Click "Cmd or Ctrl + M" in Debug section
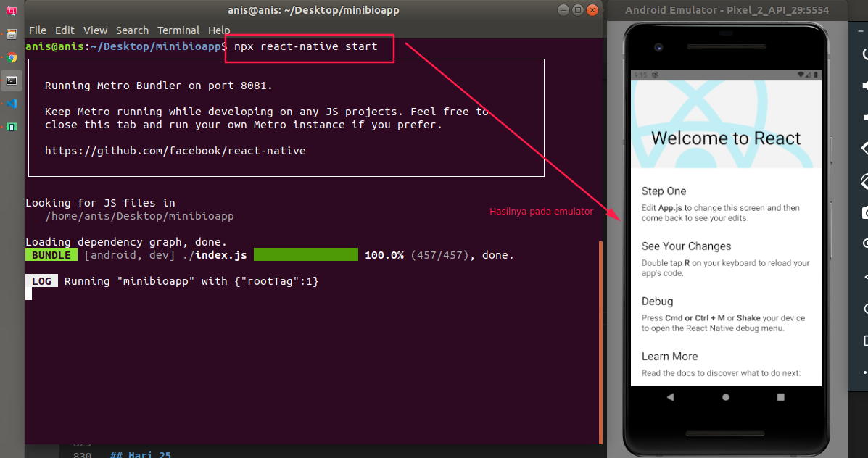 pyautogui.click(x=695, y=318)
